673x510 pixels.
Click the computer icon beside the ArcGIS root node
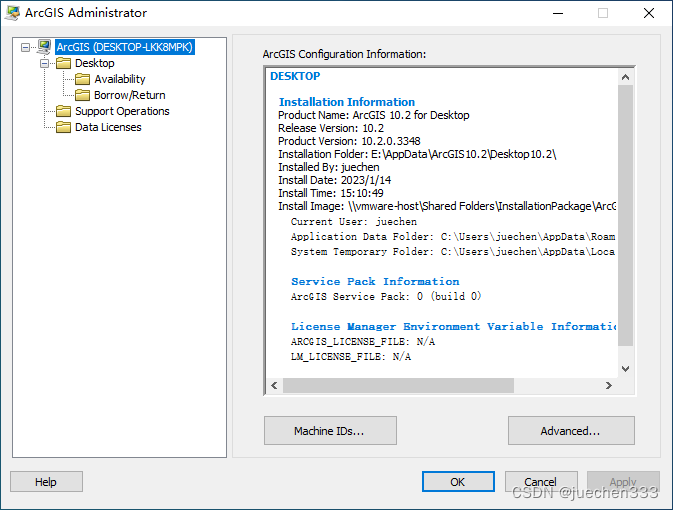coord(44,47)
